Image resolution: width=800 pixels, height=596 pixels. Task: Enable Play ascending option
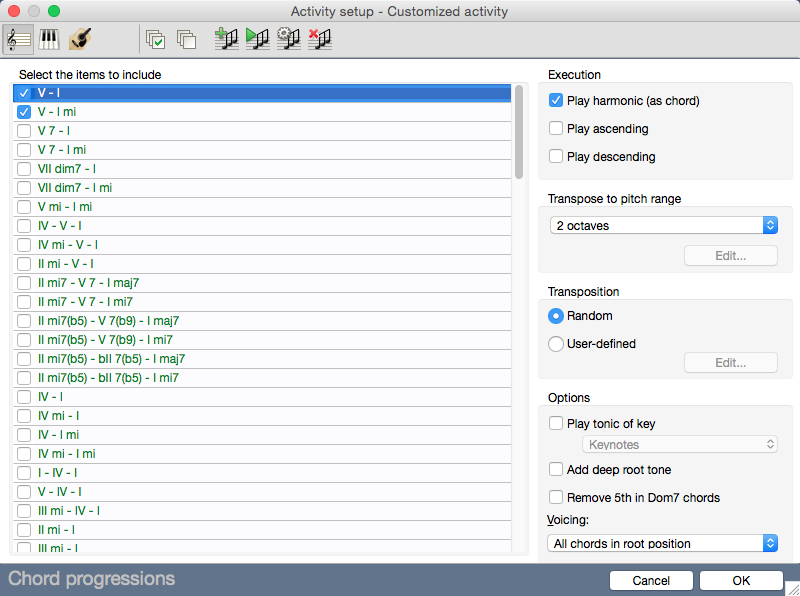tap(556, 128)
